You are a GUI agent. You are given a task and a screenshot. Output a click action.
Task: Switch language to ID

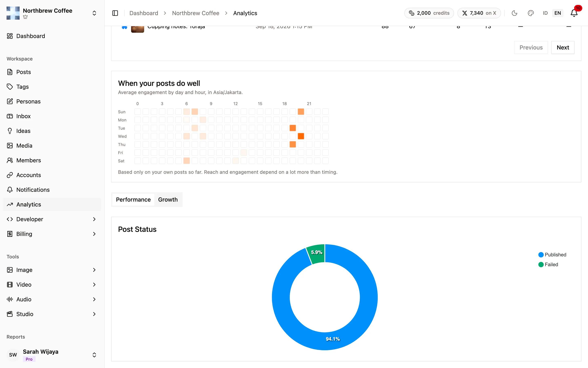[545, 13]
